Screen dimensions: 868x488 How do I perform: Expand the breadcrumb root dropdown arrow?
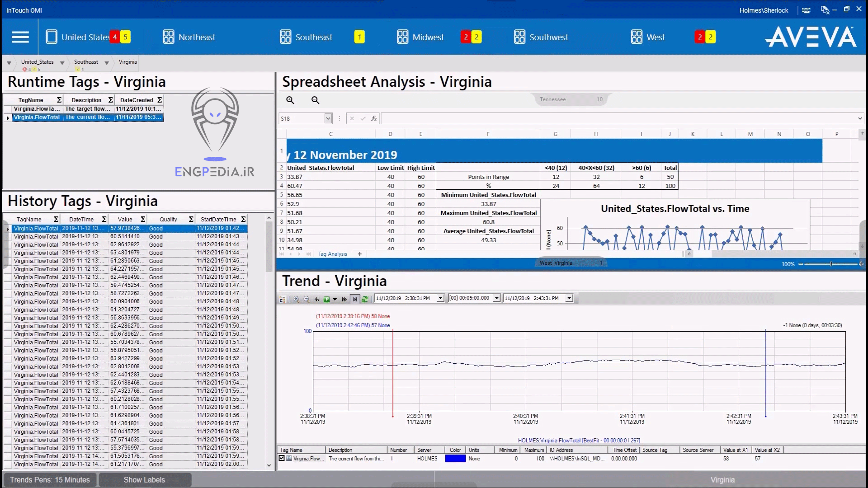pyautogui.click(x=9, y=63)
